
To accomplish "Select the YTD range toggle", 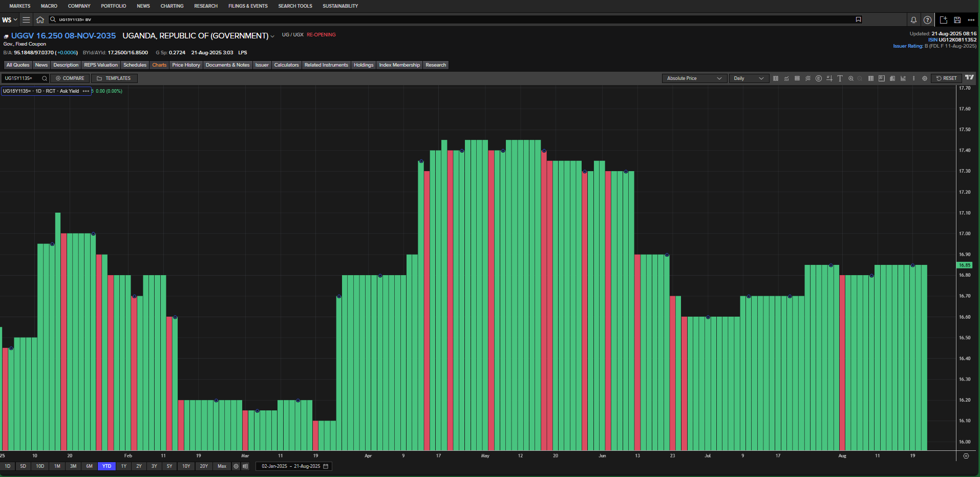I will pyautogui.click(x=106, y=466).
